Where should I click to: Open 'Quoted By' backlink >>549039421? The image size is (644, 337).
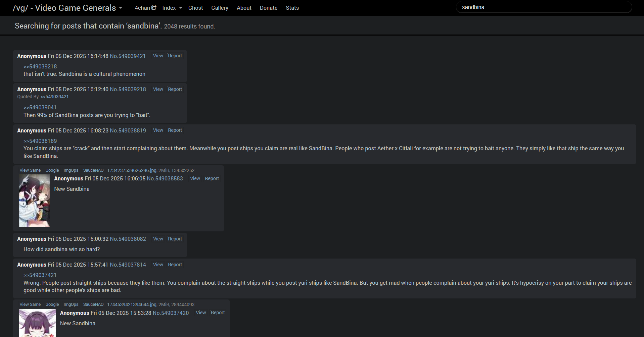(55, 97)
